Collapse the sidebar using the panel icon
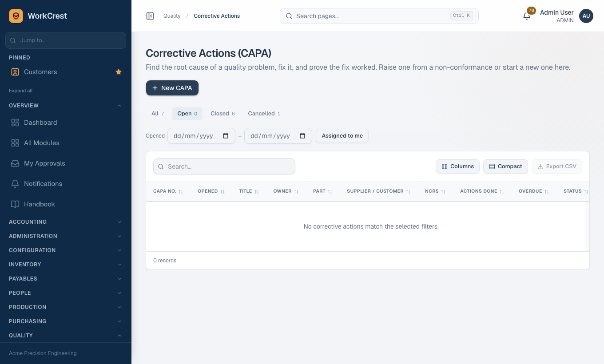The width and height of the screenshot is (604, 364). tap(150, 16)
